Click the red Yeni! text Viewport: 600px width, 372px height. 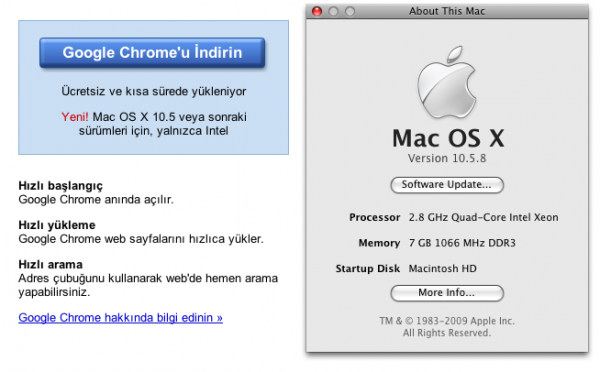pos(75,117)
